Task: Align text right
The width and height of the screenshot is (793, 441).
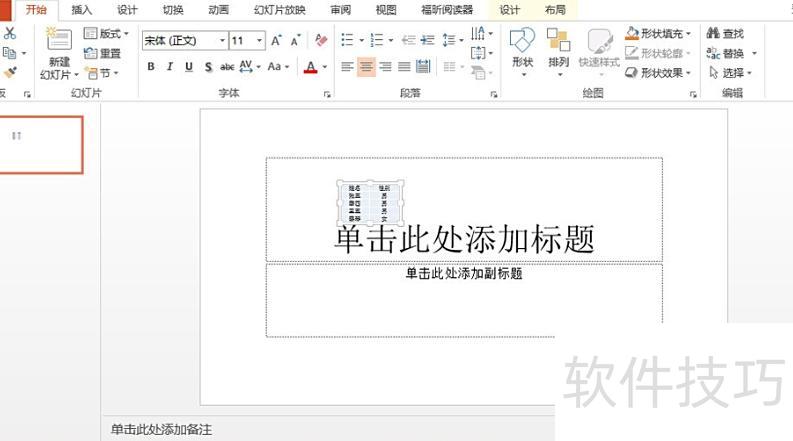Action: (385, 66)
